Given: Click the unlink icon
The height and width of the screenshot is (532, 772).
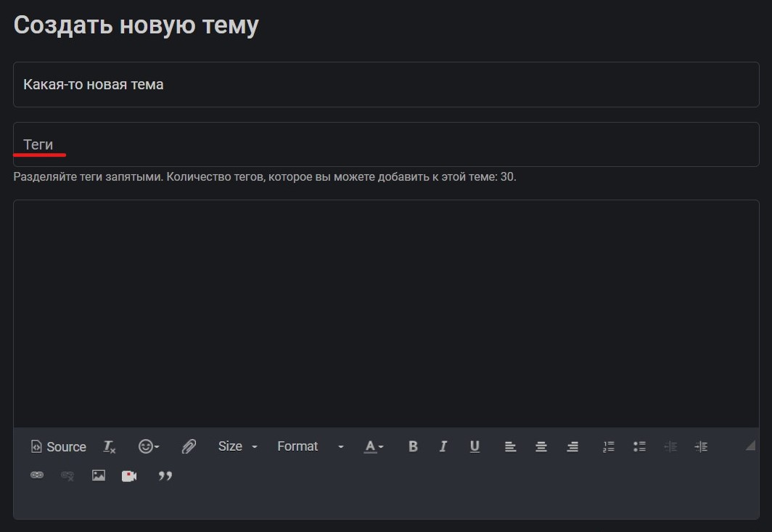Looking at the screenshot, I should coord(67,477).
